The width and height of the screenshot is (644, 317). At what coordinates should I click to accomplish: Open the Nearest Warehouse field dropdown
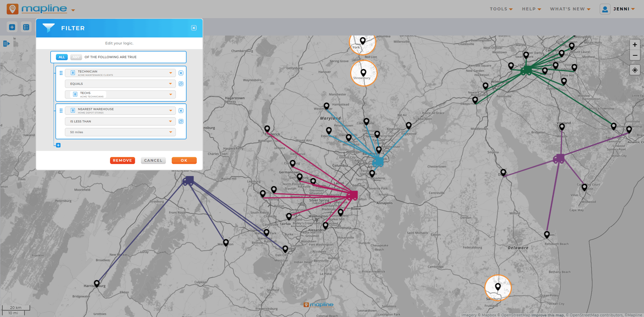point(120,110)
